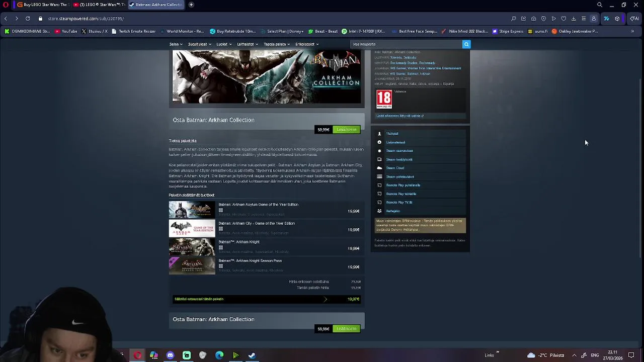
Task: Expand the Laitteistot dropdown menu
Action: point(248,44)
